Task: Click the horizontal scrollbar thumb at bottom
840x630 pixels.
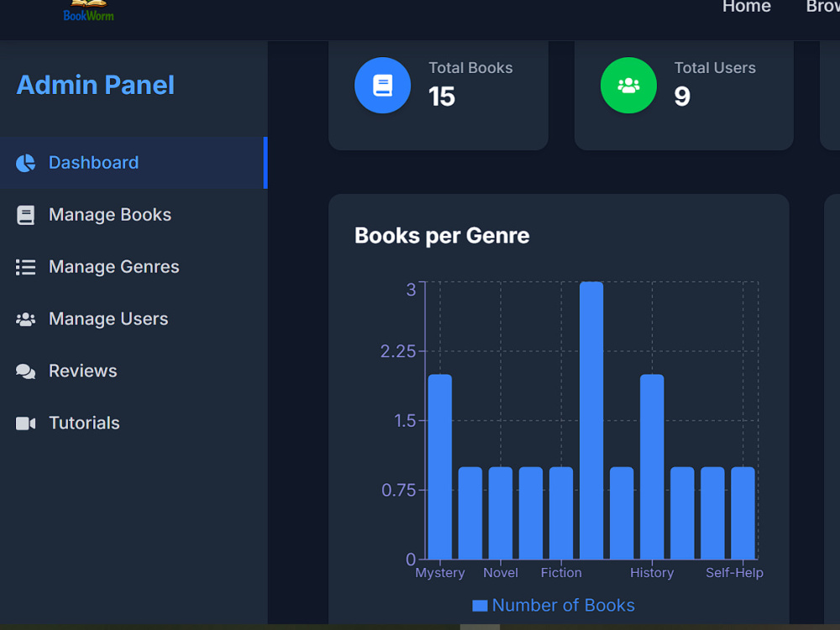Action: click(x=480, y=627)
